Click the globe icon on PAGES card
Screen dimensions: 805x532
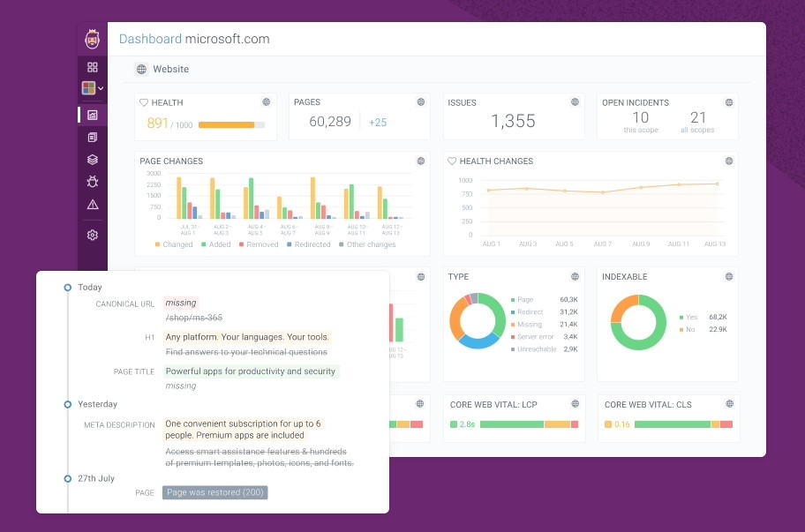(421, 102)
